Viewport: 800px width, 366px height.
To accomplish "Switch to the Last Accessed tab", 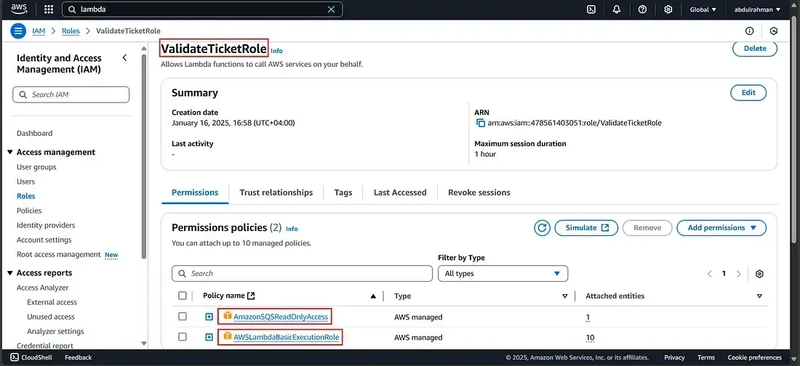I will pyautogui.click(x=399, y=192).
